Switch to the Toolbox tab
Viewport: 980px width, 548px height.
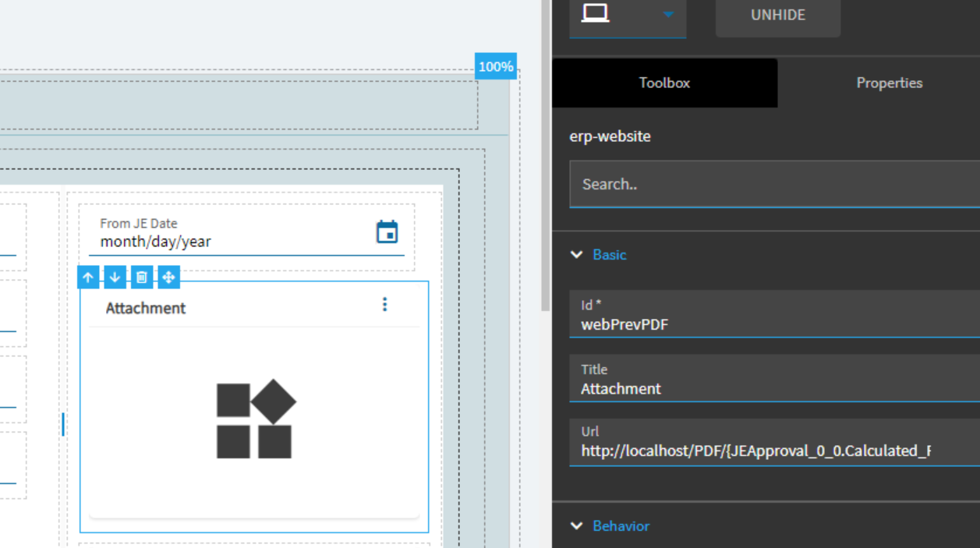point(664,83)
